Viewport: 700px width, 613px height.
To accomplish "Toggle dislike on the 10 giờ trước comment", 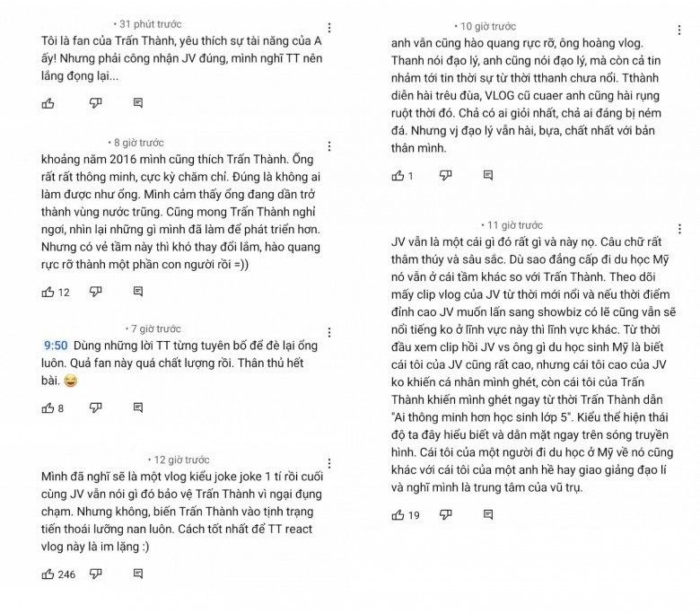I will [445, 176].
